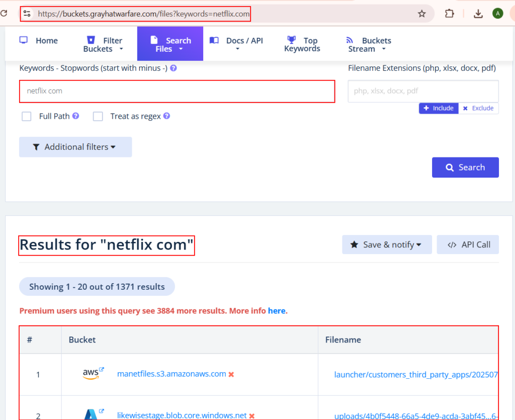Image resolution: width=515 pixels, height=420 pixels.
Task: Open the Treat as regex help icon
Action: pyautogui.click(x=166, y=116)
